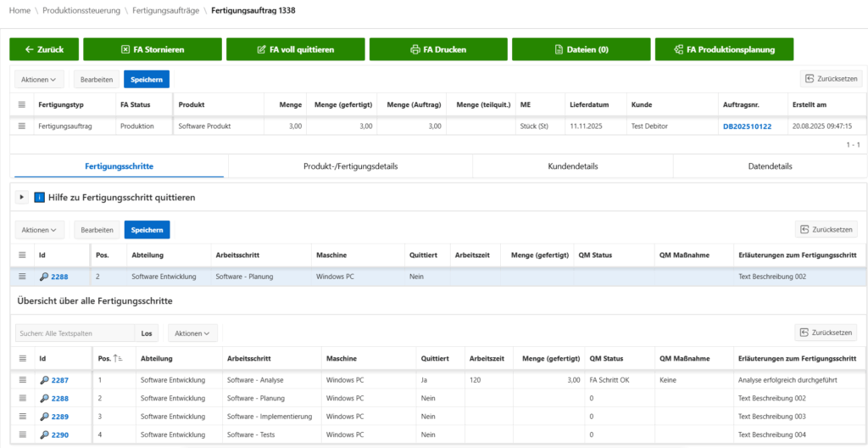Click the blue info icon beside Hilfe
Viewport: 868px width, 448px height.
click(39, 197)
